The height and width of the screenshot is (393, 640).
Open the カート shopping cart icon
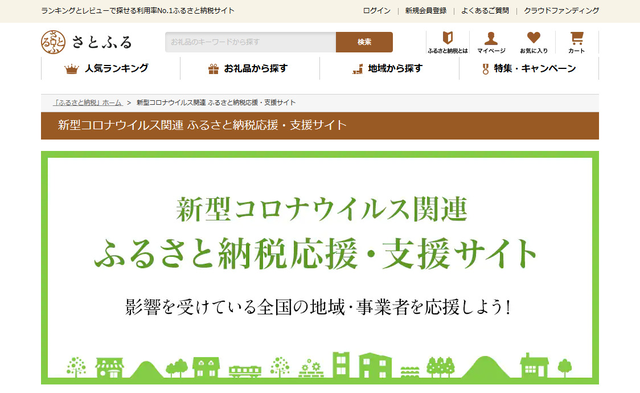coord(576,42)
